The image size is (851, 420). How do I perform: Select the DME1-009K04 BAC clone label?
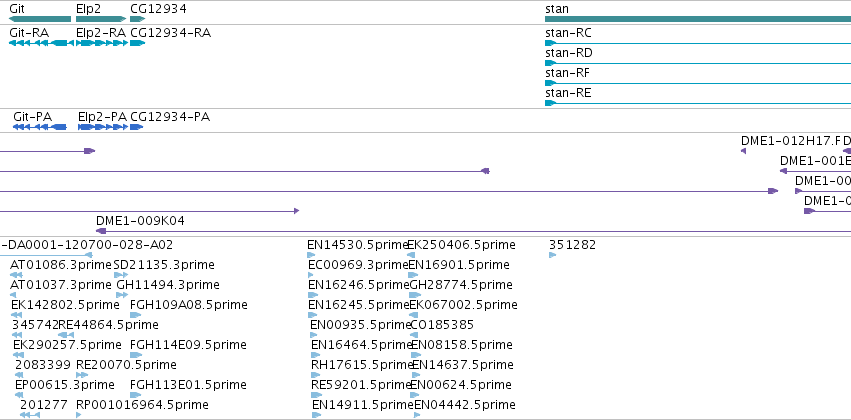point(140,221)
